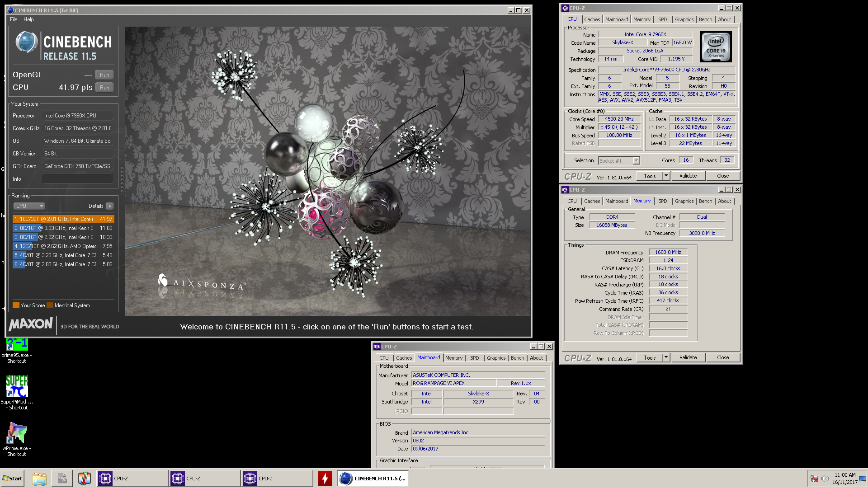Select ranking entry 6 with score 5.06

pos(63,264)
